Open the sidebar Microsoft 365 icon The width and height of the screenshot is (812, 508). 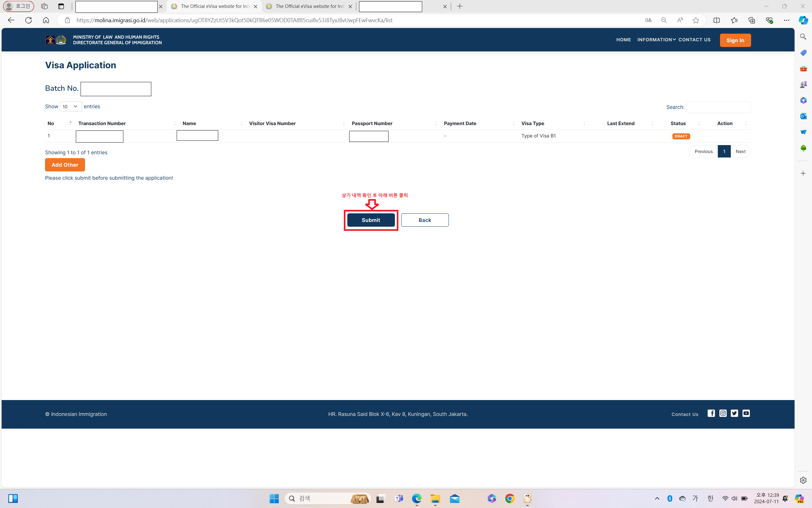pos(803,100)
